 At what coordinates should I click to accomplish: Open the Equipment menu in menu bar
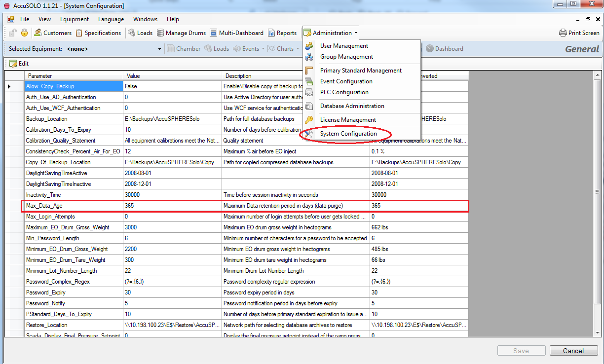point(75,19)
